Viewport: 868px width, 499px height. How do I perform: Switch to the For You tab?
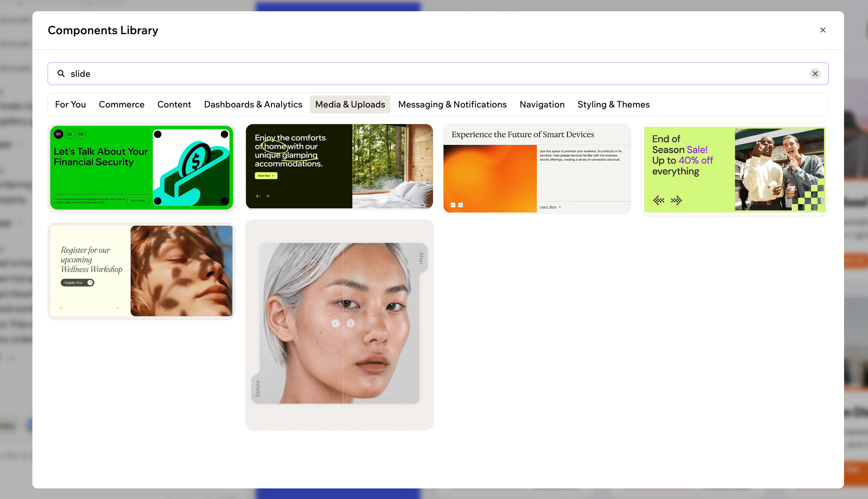pos(70,104)
